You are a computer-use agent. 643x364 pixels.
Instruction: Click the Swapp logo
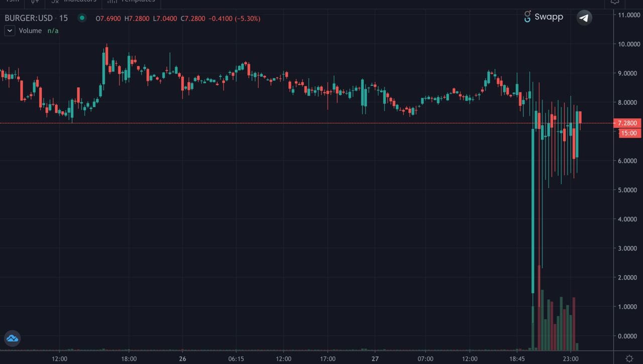tap(543, 17)
